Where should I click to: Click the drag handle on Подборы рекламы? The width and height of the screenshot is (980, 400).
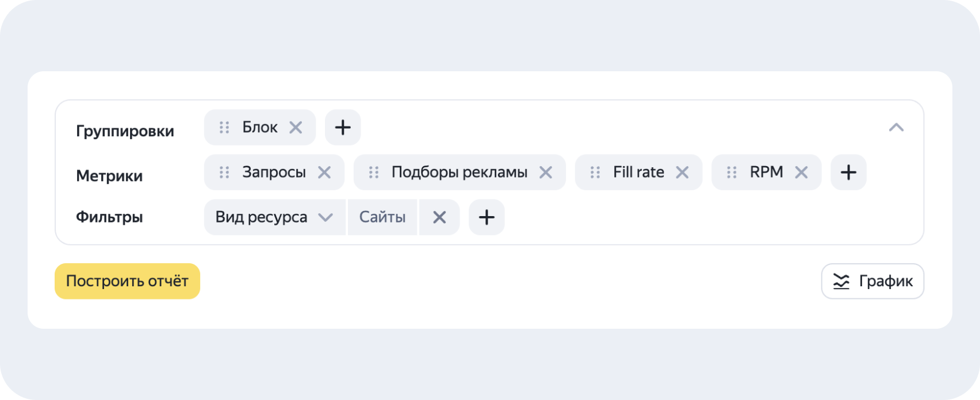coord(374,172)
